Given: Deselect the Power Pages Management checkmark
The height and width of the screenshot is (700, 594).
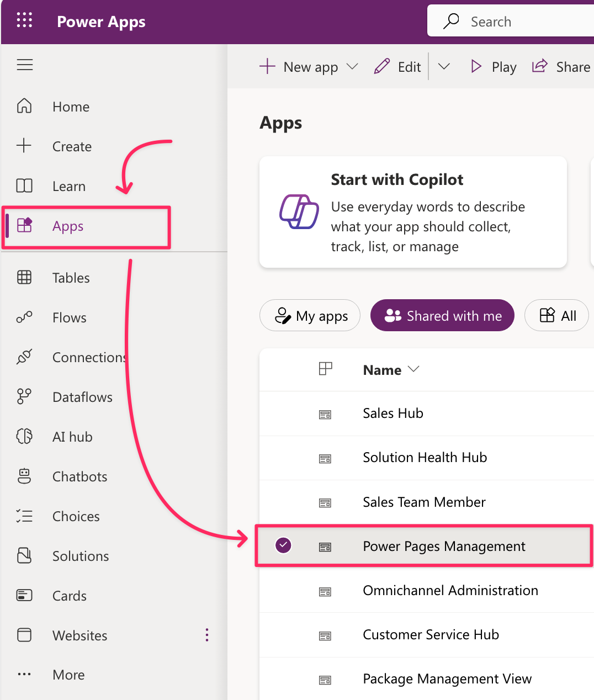Looking at the screenshot, I should (283, 545).
